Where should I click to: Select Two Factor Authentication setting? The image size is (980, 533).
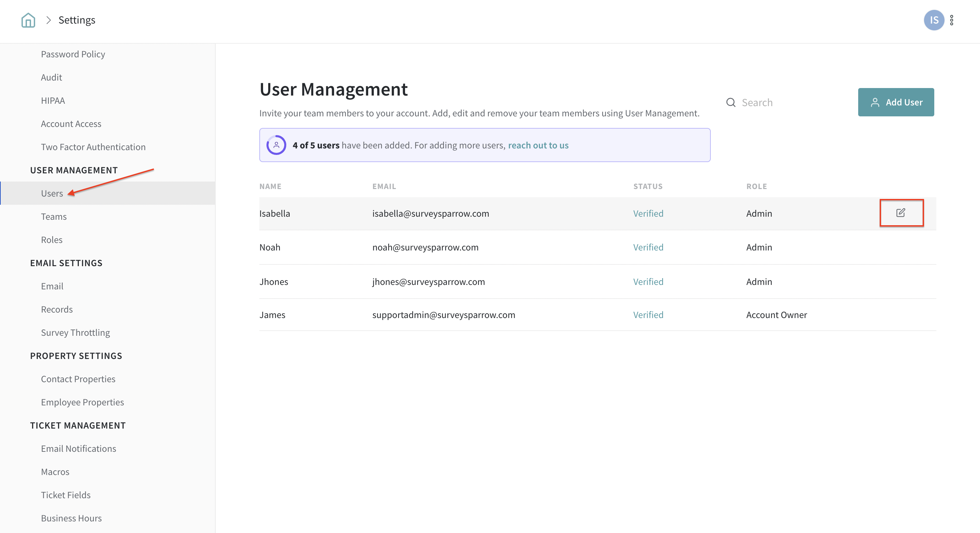[93, 147]
